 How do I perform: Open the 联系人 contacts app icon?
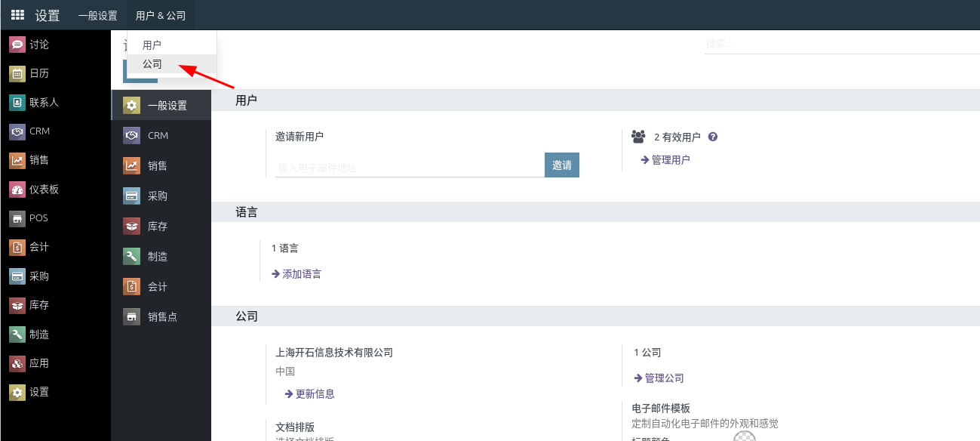17,103
